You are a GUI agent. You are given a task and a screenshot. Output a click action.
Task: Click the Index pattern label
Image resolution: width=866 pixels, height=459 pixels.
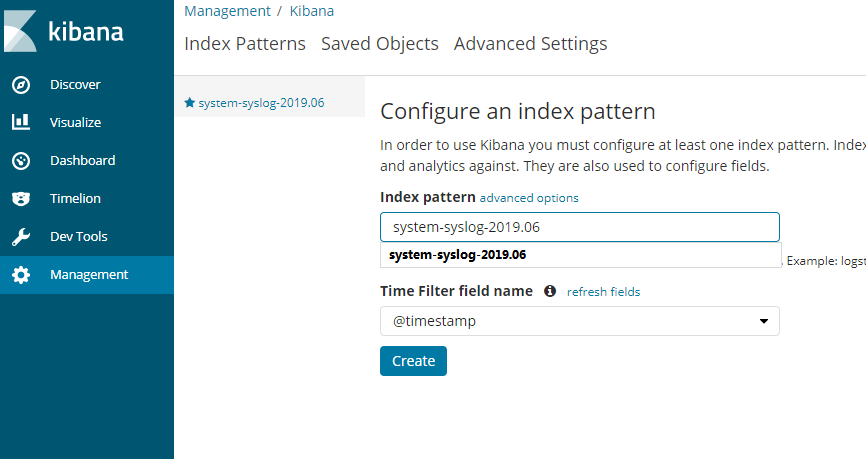(427, 197)
